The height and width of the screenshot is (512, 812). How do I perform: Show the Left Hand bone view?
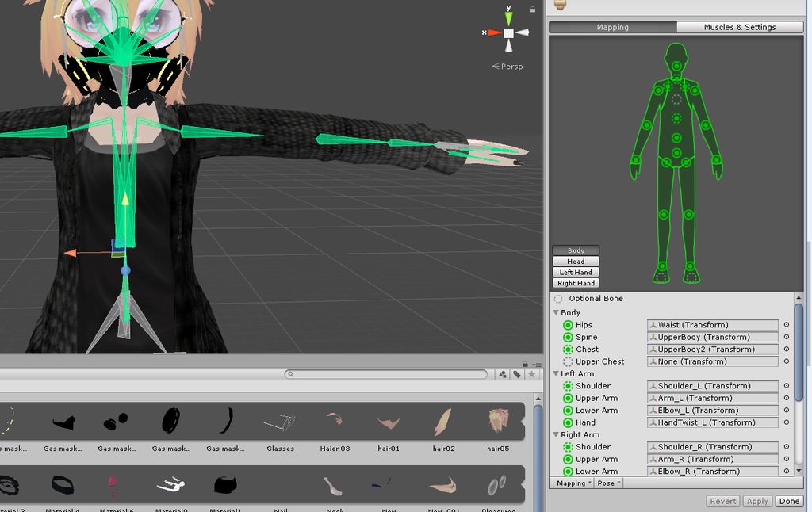click(576, 273)
